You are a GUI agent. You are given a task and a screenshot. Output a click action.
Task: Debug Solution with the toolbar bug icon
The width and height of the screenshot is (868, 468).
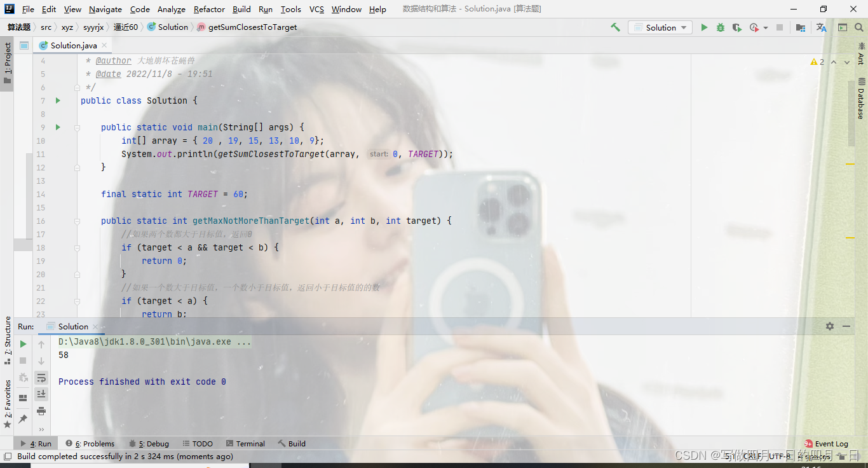point(721,27)
